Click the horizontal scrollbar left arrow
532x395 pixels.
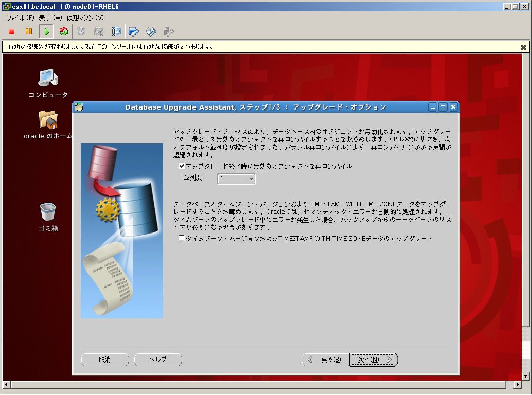(x=6, y=385)
